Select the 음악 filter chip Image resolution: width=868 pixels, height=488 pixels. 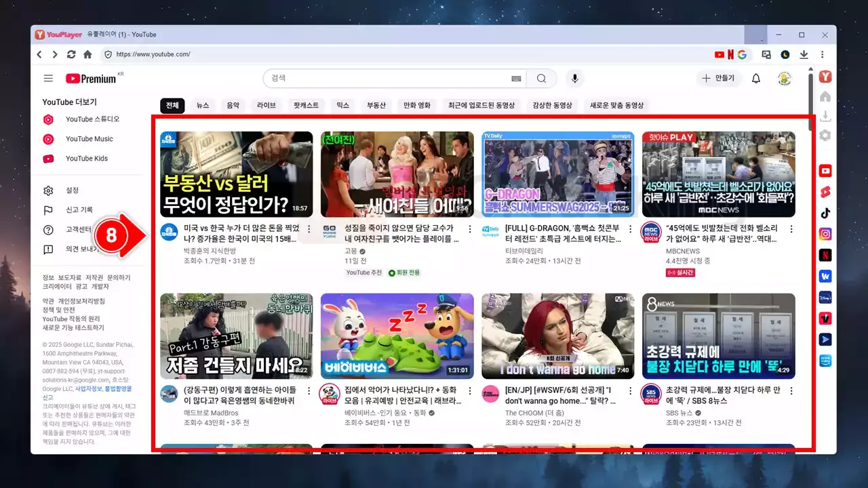233,106
